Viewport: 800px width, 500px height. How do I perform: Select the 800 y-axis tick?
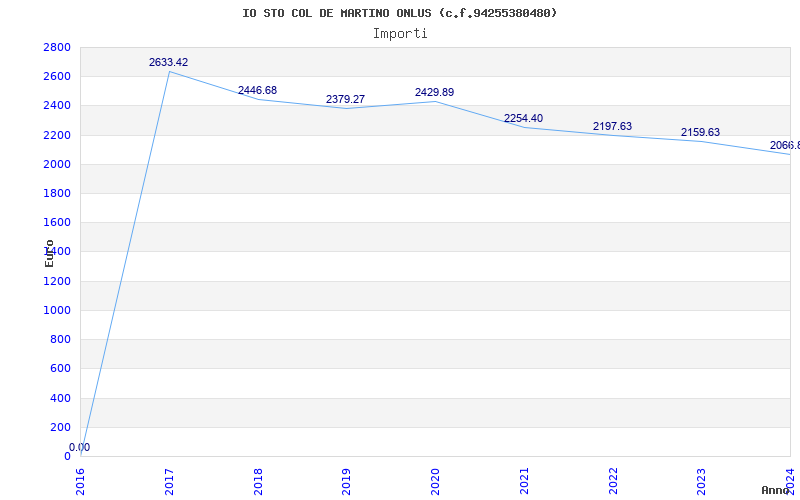tap(61, 339)
